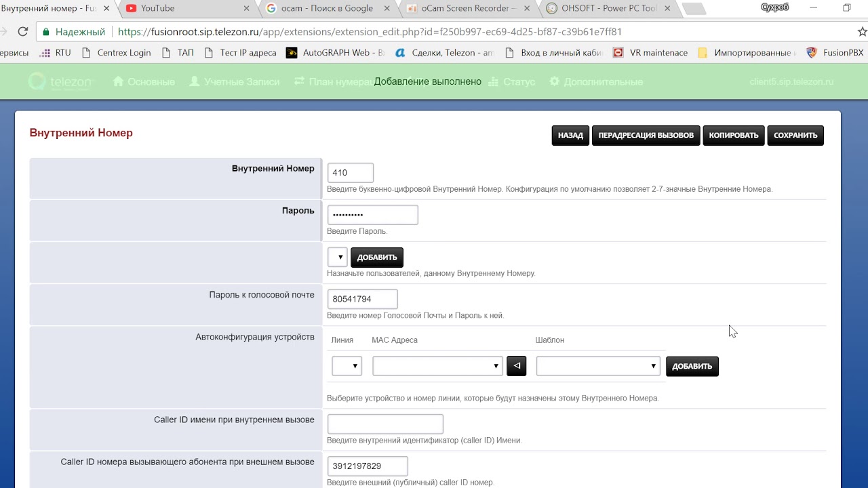The height and width of the screenshot is (488, 868).
Task: Click the internal Caller ID name field
Action: (385, 424)
